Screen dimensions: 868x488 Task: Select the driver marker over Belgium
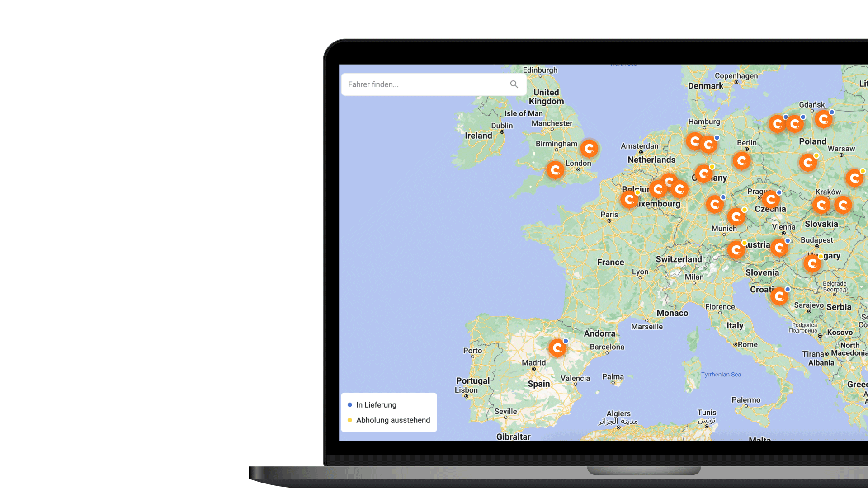[x=629, y=199]
